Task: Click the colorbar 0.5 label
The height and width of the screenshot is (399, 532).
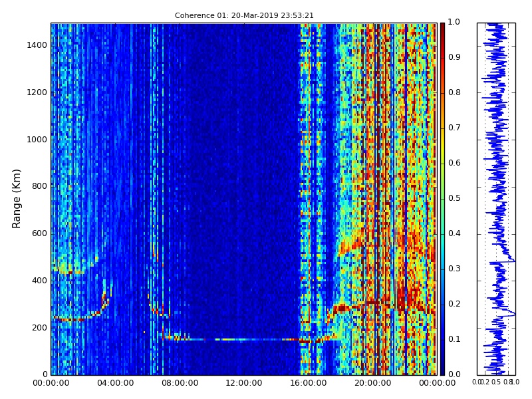Action: point(454,198)
